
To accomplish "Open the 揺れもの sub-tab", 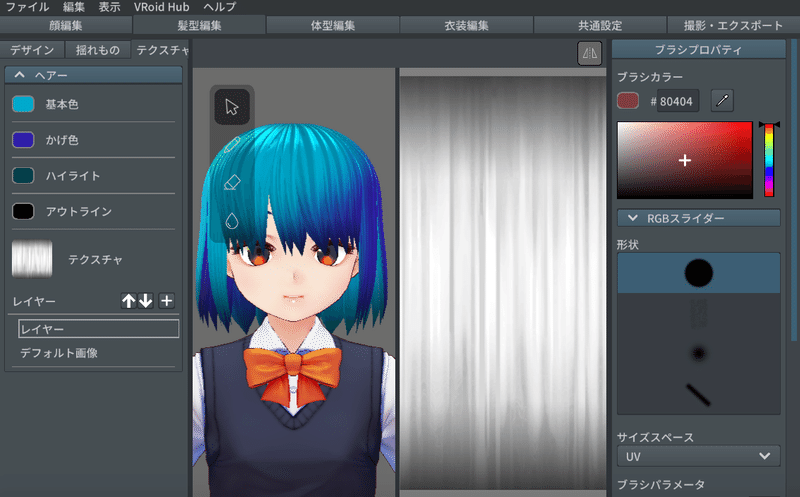I will 97,49.
